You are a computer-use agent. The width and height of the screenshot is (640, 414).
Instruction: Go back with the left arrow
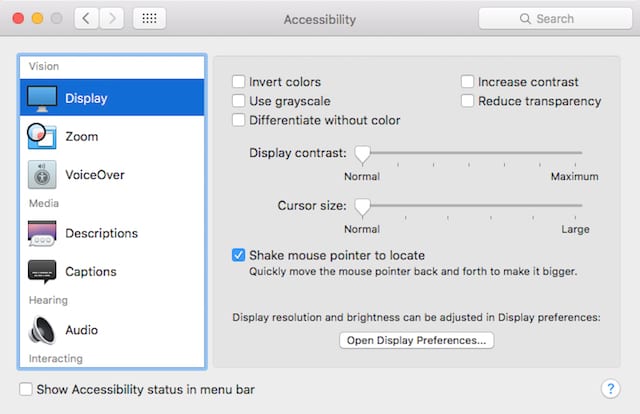(x=87, y=19)
